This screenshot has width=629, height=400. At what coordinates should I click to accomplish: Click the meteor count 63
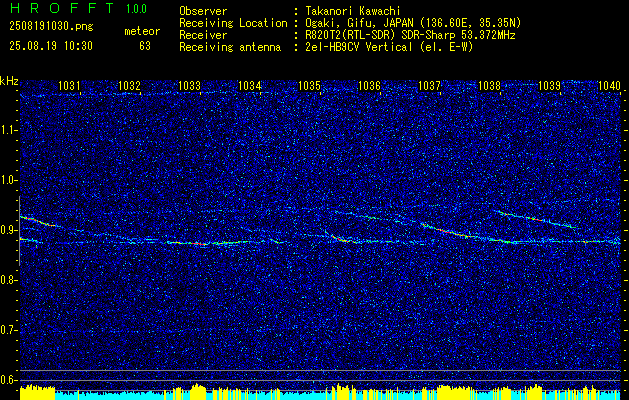(x=145, y=46)
